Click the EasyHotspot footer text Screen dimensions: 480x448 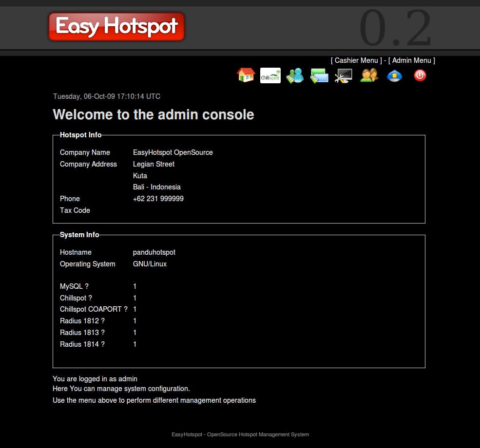240,434
